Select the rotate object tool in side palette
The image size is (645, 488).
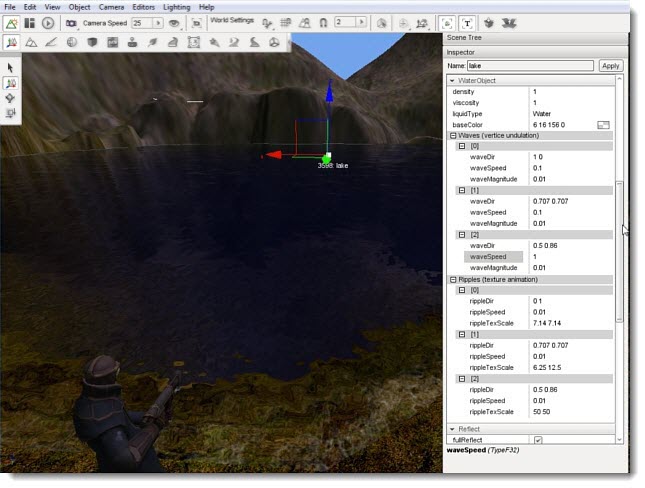10,98
